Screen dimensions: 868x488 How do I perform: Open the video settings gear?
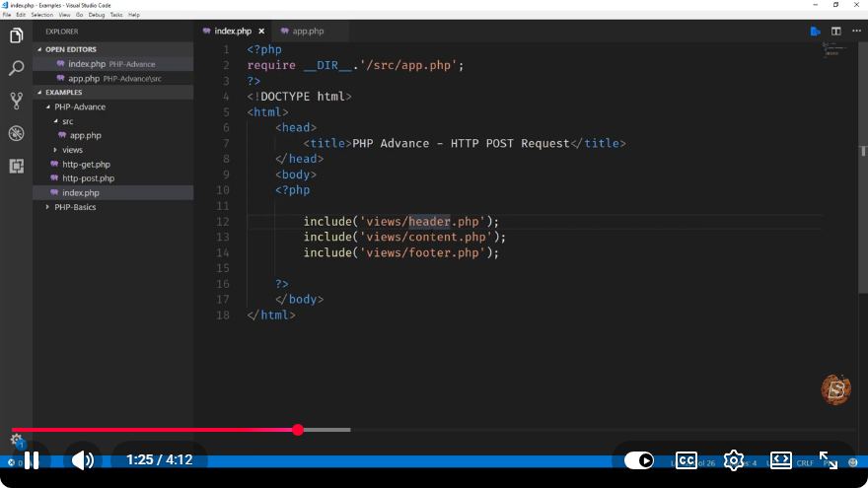click(734, 460)
